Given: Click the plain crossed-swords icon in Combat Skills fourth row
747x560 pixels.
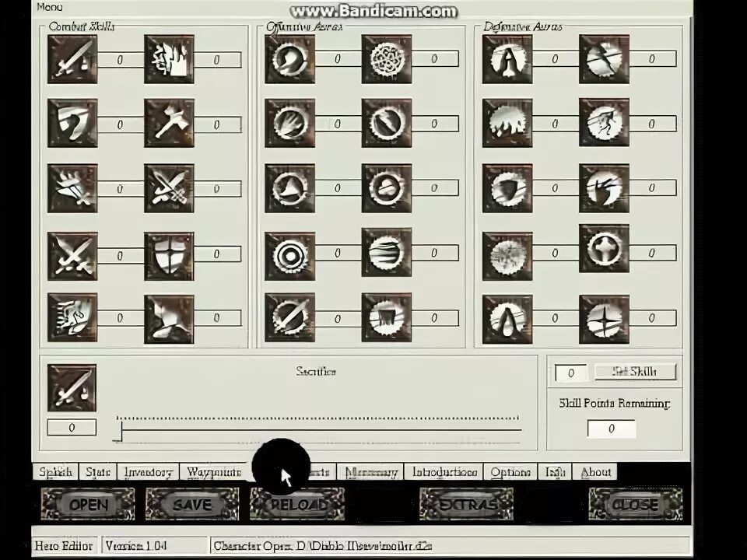Looking at the screenshot, I should pos(72,256).
